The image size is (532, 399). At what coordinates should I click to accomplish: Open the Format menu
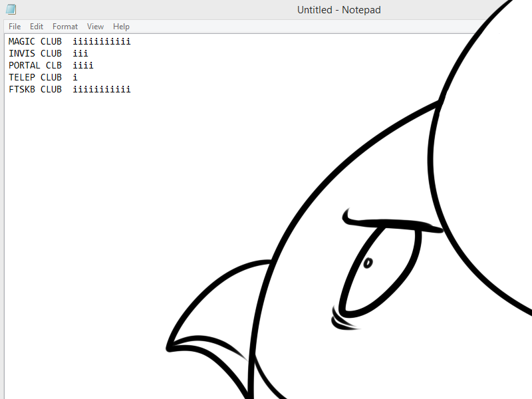tap(65, 27)
